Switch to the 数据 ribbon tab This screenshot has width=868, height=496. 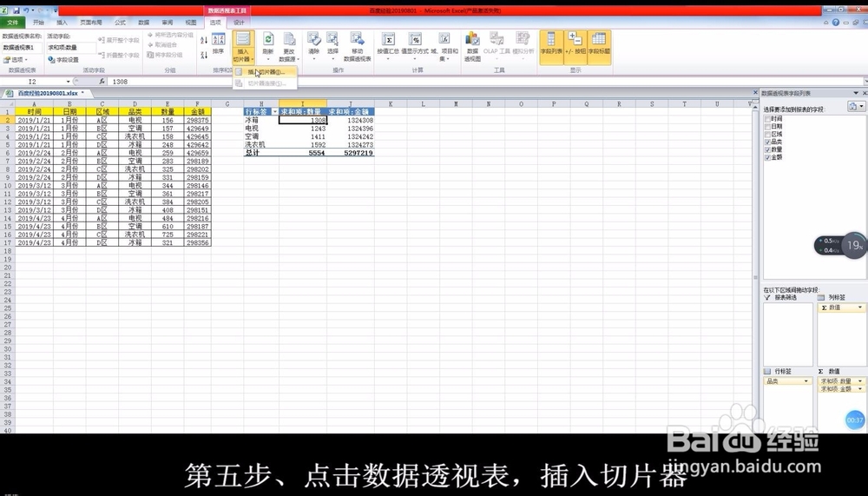(x=144, y=23)
